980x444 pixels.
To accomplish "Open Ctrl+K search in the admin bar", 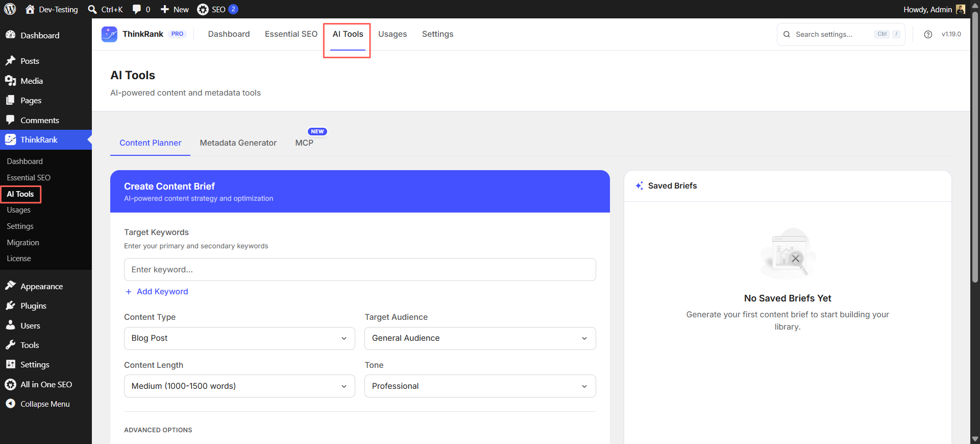I will (x=106, y=9).
